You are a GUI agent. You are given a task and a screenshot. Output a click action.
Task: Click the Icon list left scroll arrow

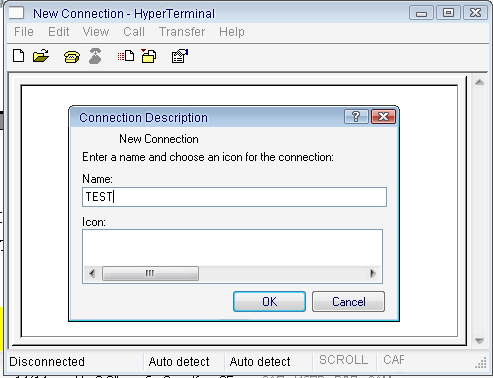pos(92,274)
